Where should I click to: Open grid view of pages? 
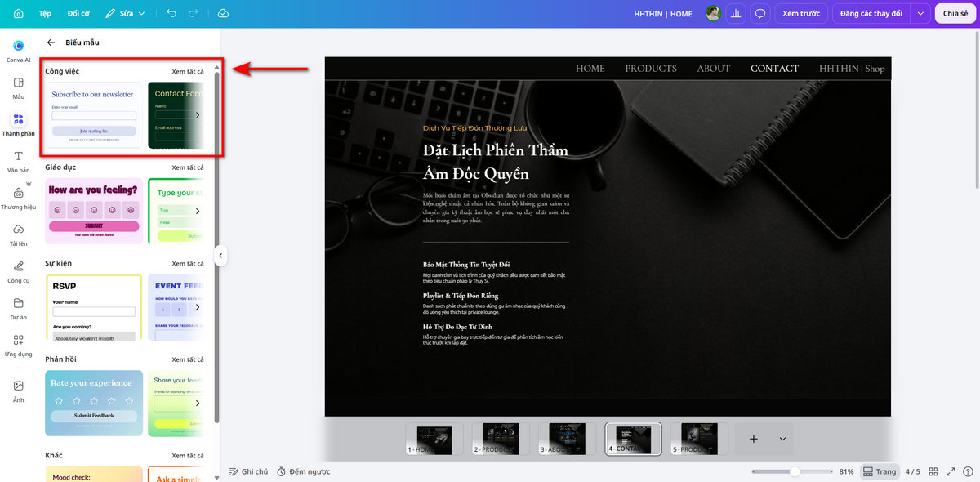[x=933, y=471]
